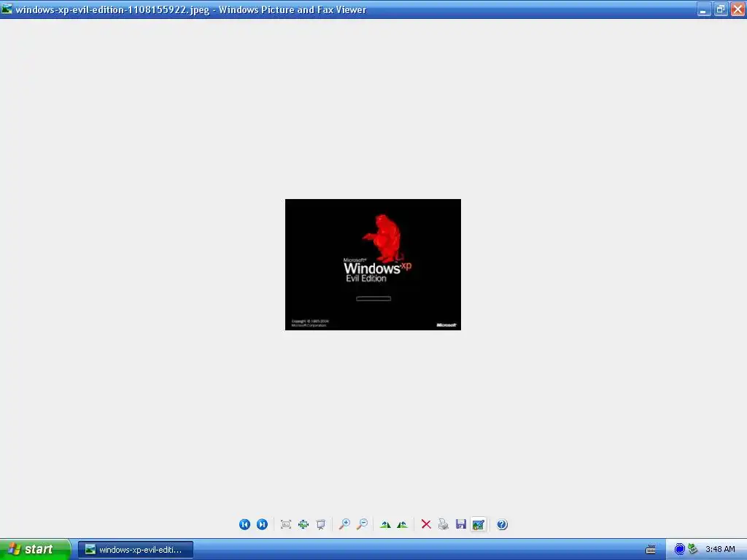Save a copy using floppy disk icon

461,524
